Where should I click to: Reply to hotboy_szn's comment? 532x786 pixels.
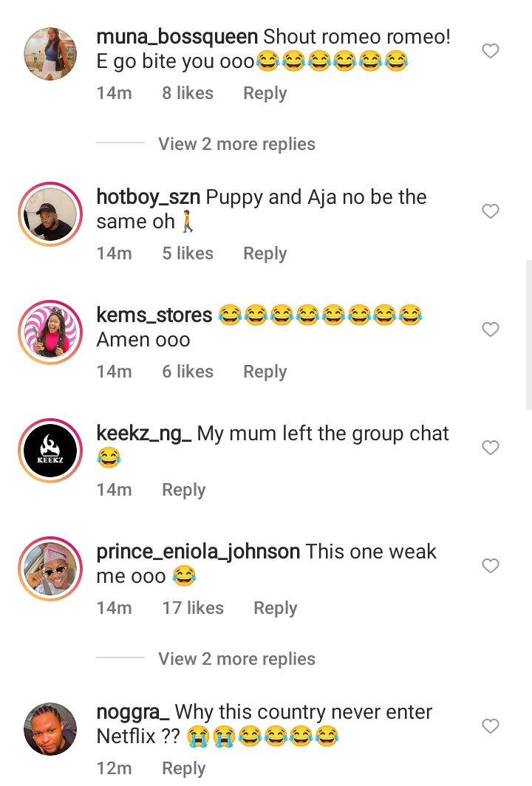pos(265,253)
